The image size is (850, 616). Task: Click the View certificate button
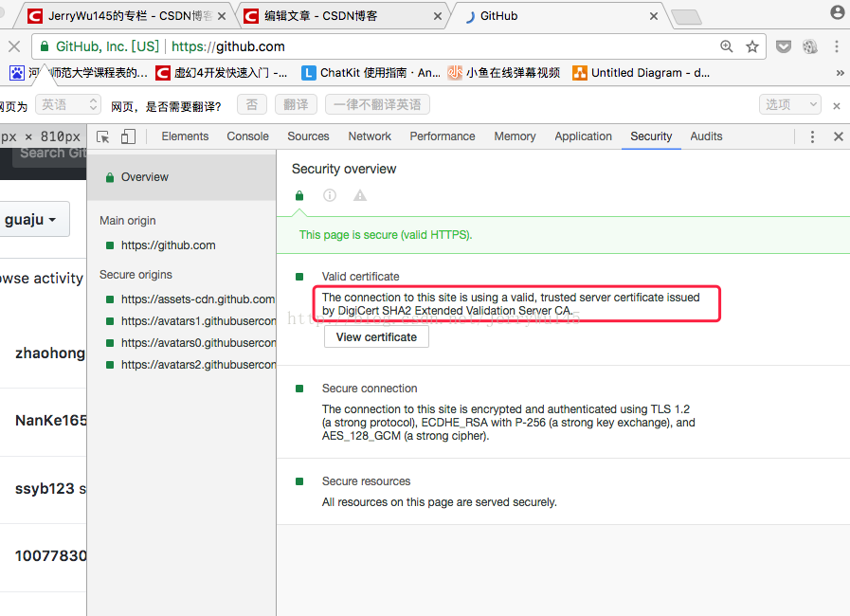377,336
